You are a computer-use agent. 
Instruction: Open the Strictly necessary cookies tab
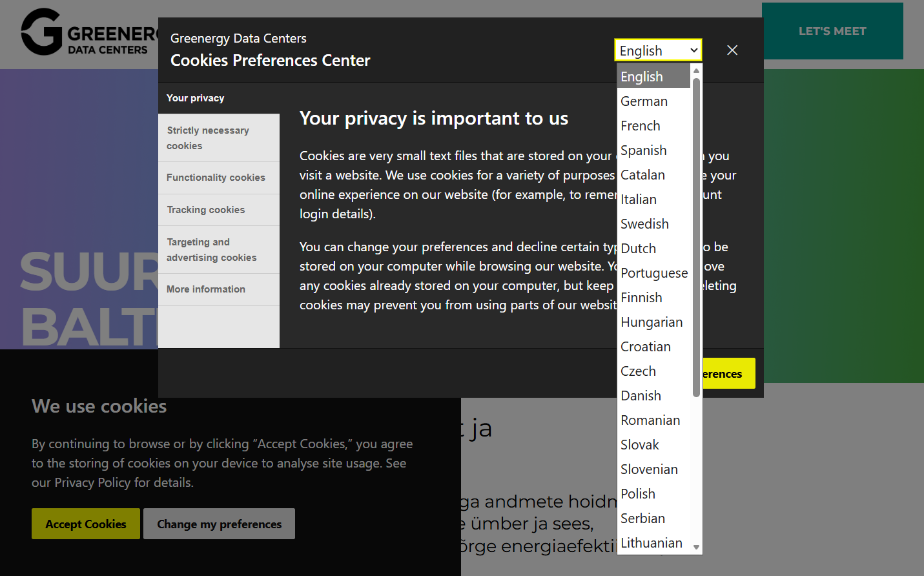219,138
